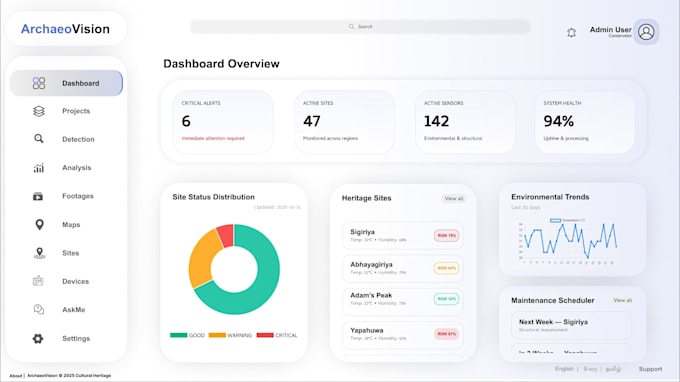Viewport: 680px width, 382px height.
Task: Open the Active Sites card showing 47
Action: tap(344, 122)
